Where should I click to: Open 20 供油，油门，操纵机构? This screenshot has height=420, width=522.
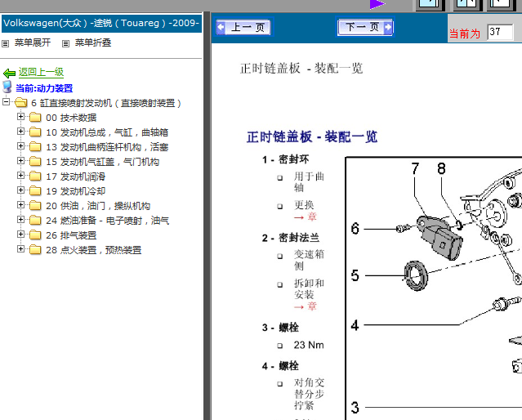98,206
